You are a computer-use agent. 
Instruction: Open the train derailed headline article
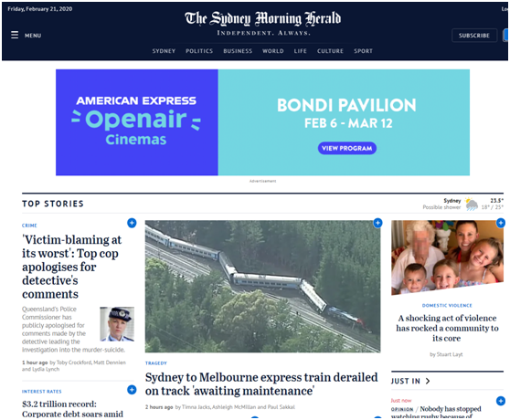pyautogui.click(x=261, y=384)
